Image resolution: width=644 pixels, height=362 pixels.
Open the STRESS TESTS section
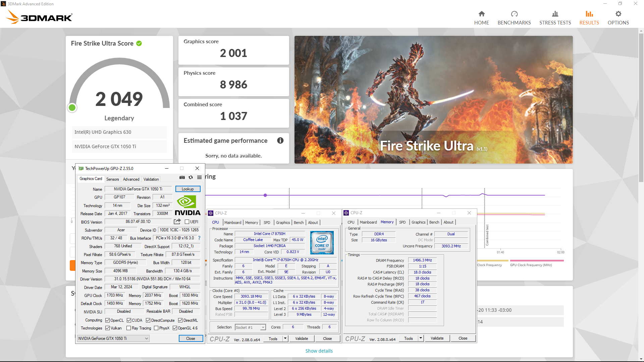pos(555,18)
